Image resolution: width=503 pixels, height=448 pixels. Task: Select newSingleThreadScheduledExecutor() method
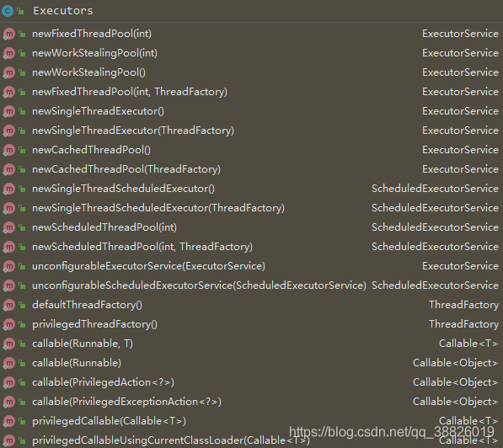point(124,189)
